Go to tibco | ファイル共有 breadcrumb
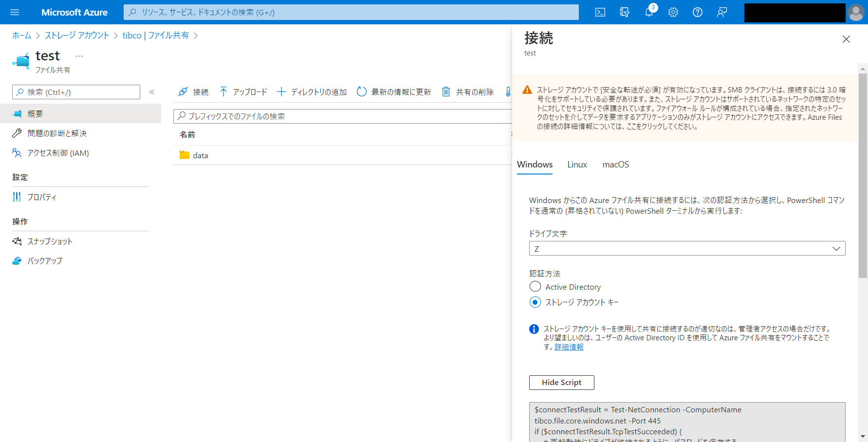This screenshot has width=868, height=442. pos(156,36)
